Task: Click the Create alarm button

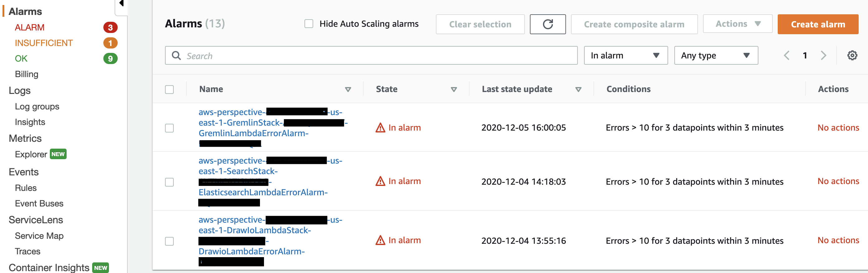Action: [818, 24]
